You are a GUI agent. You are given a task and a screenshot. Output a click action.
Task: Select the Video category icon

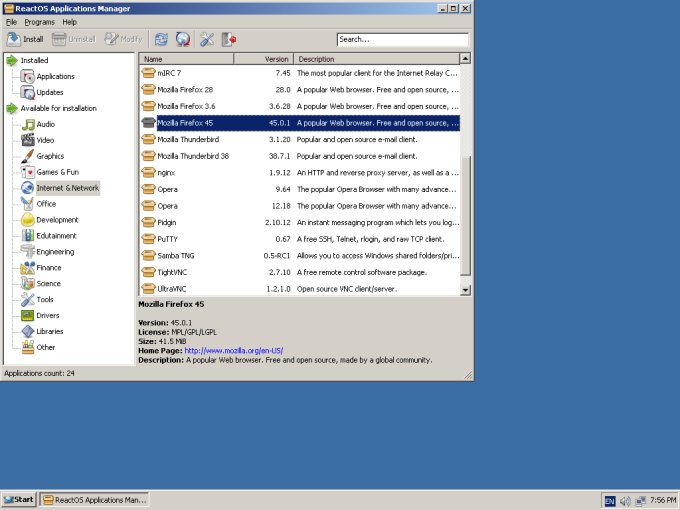click(28, 140)
